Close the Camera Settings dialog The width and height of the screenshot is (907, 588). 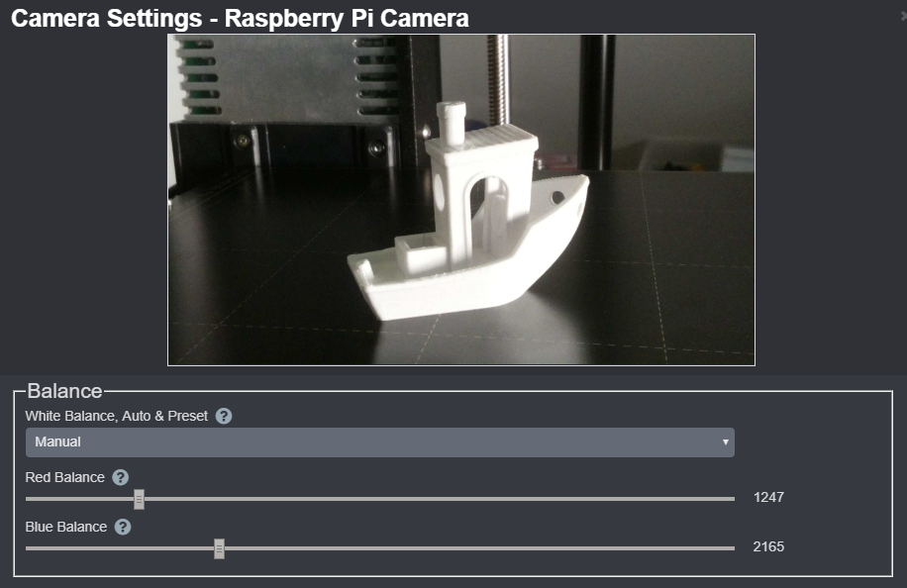pyautogui.click(x=903, y=16)
